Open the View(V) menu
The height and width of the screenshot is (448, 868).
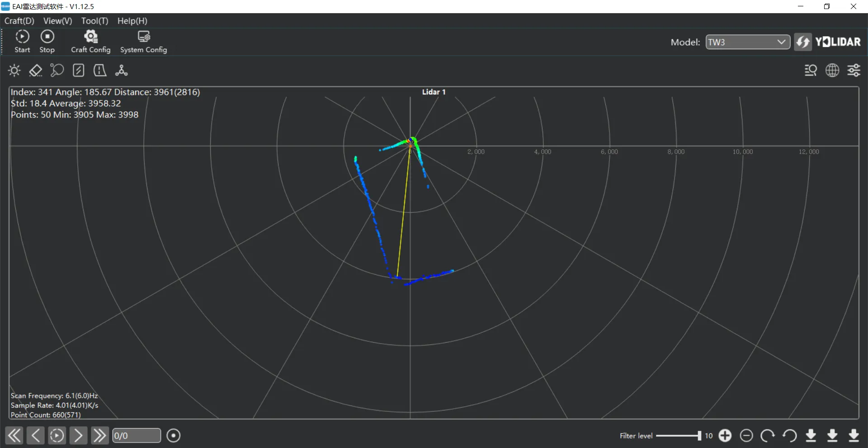point(57,21)
